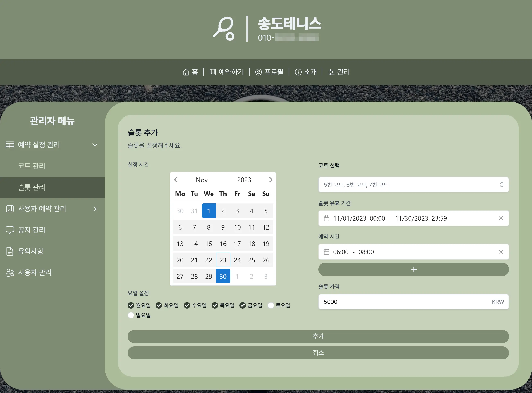Click the tennis racket logo icon
The height and width of the screenshot is (393, 532).
pyautogui.click(x=224, y=28)
